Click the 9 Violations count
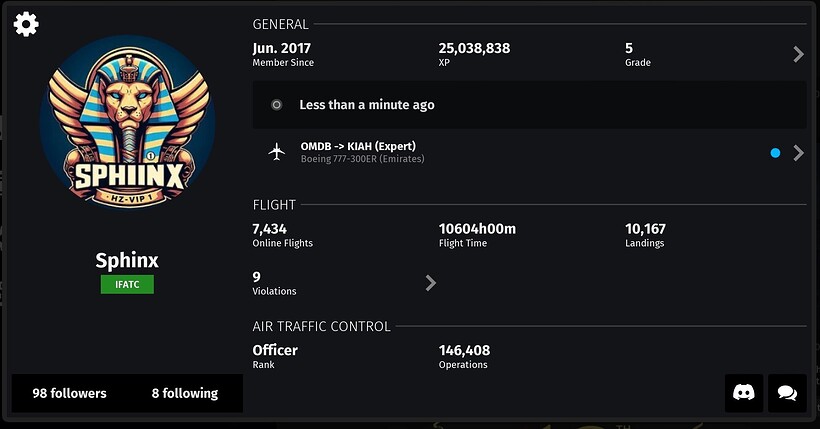820x429 pixels. (x=275, y=283)
